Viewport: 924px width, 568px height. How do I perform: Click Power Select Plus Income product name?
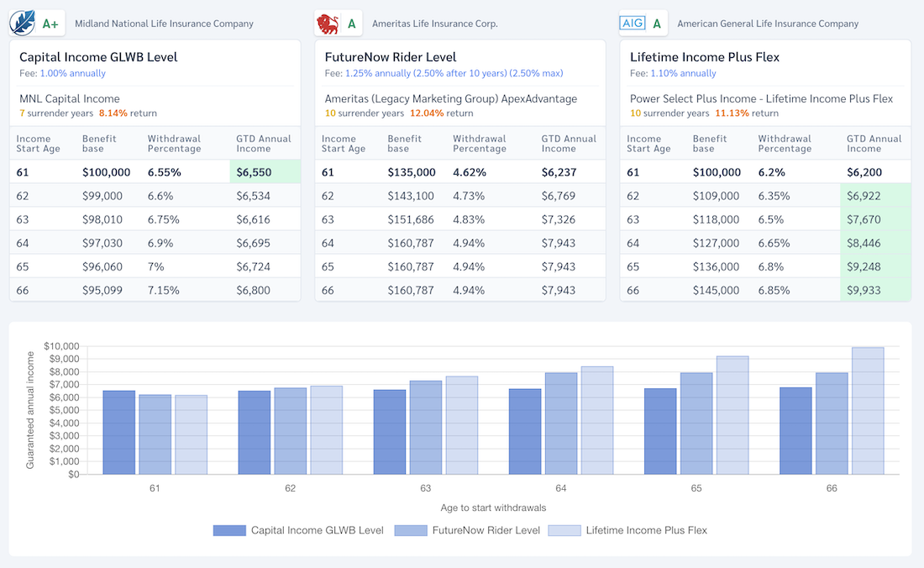pos(761,99)
